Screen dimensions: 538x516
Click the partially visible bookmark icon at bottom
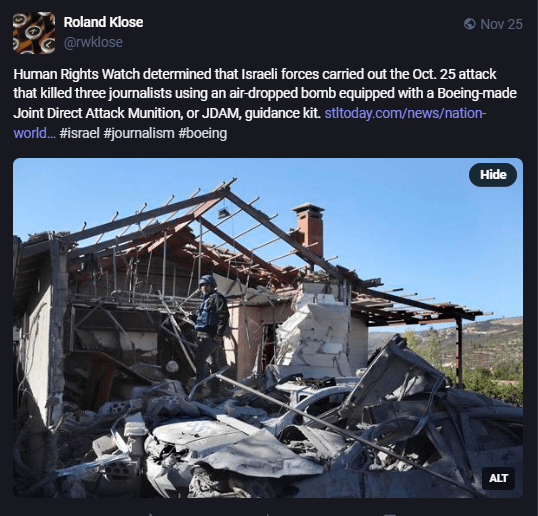pos(389,514)
